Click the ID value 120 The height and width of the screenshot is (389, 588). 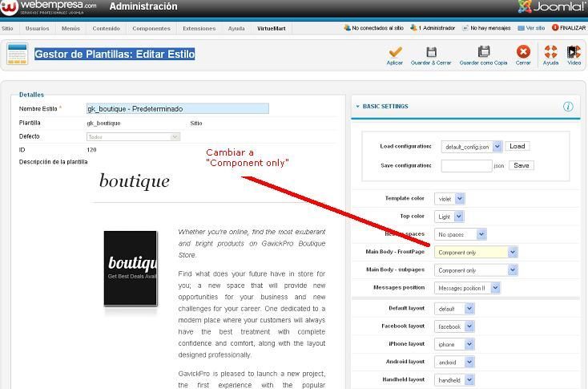[91, 150]
